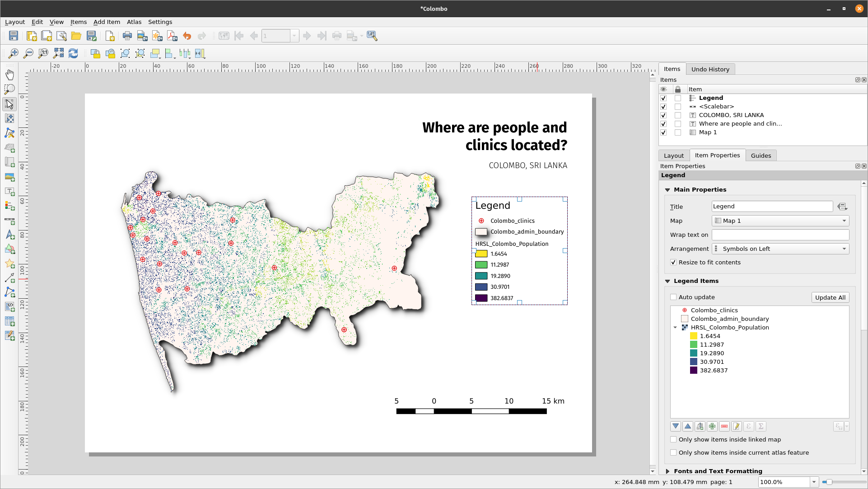This screenshot has width=868, height=489.
Task: Add a new picture item
Action: (x=9, y=177)
